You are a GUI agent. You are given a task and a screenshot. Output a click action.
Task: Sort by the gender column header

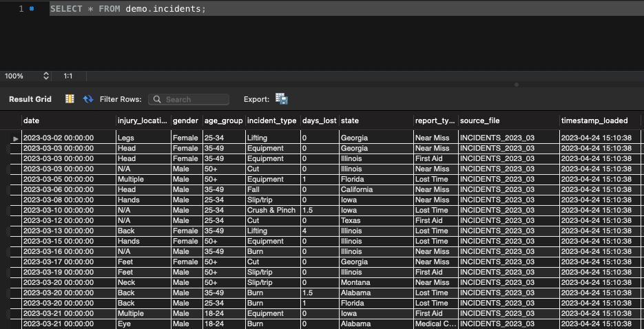coord(187,120)
